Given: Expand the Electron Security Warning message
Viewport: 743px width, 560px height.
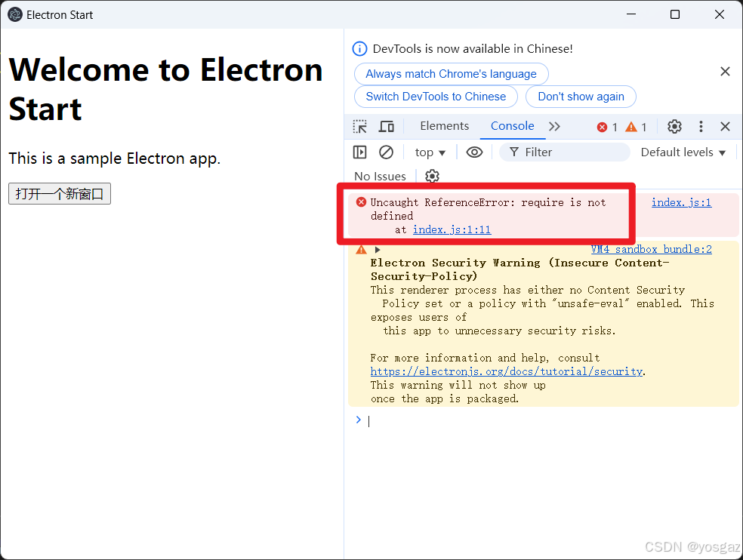Looking at the screenshot, I should tap(377, 249).
